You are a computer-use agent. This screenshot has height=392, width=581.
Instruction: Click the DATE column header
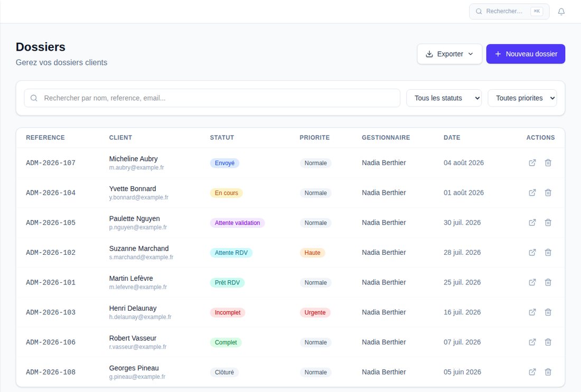tap(452, 138)
